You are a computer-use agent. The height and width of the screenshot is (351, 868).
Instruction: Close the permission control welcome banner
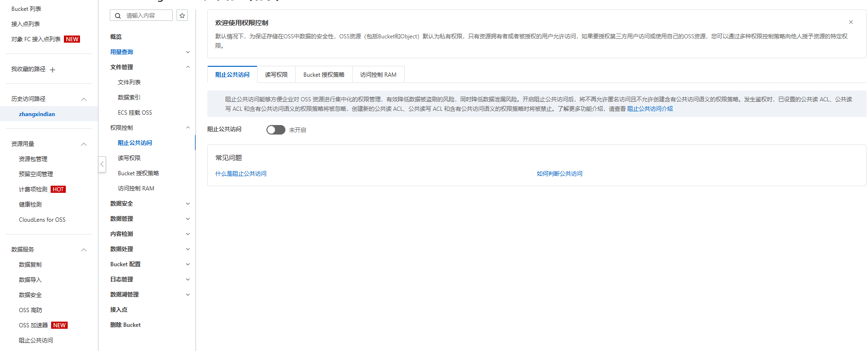point(850,22)
